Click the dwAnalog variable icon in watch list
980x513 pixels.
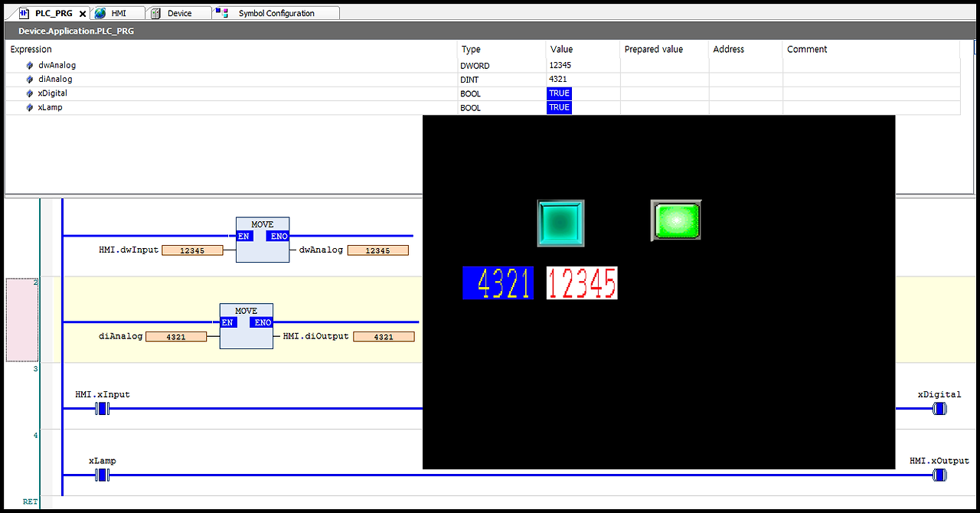[x=29, y=65]
